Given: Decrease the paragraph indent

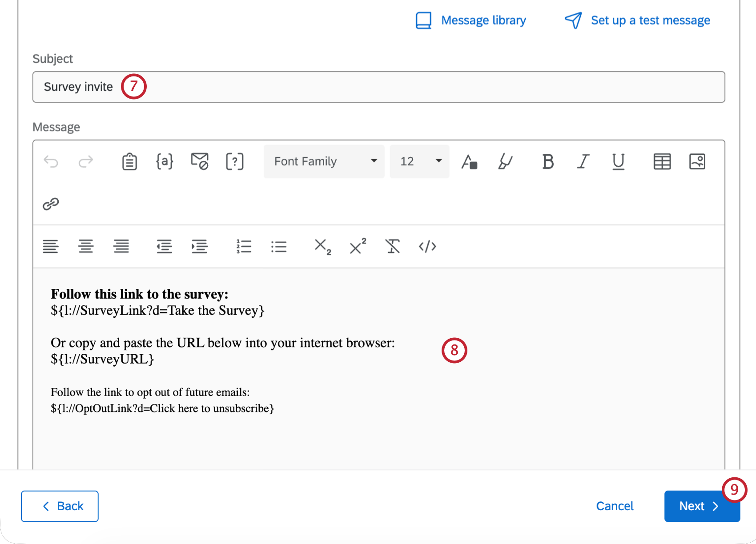Looking at the screenshot, I should pos(164,246).
